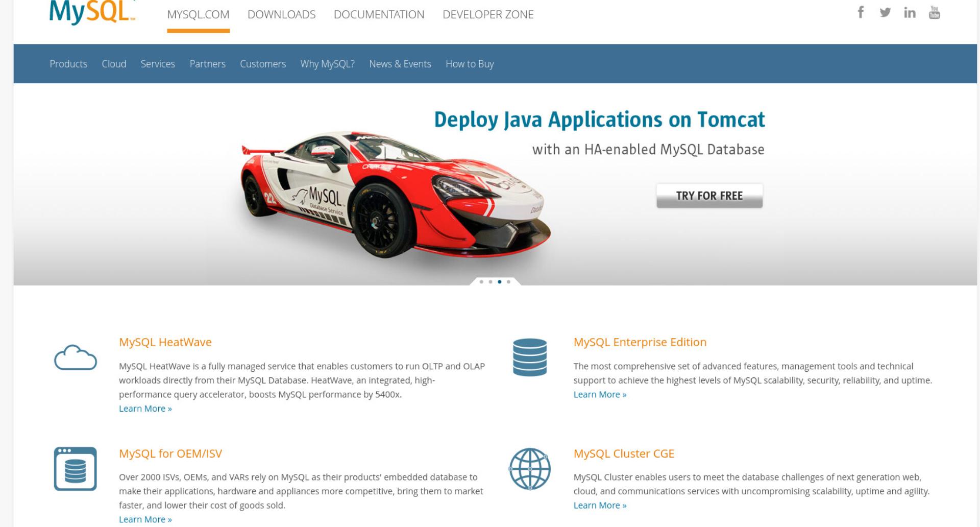This screenshot has height=527, width=980.
Task: Click the MySQL race car banner image
Action: pyautogui.click(x=396, y=194)
